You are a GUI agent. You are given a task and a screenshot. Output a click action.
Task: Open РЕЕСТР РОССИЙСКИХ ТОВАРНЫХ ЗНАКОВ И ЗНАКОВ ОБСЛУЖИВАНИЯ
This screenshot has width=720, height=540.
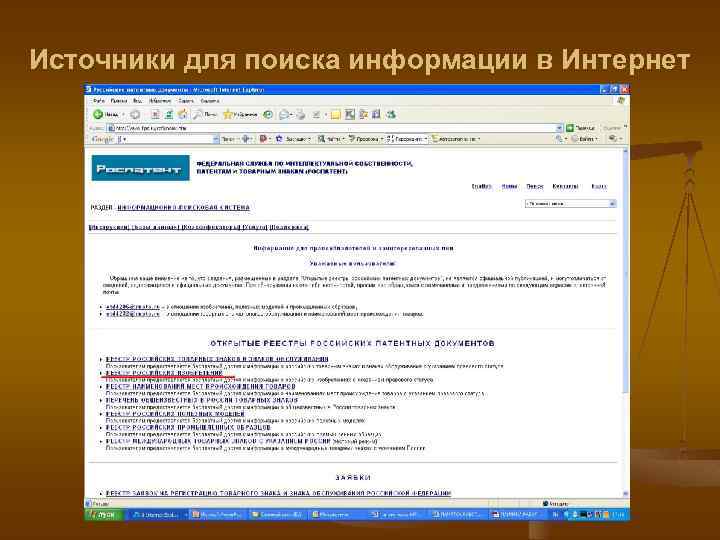217,359
